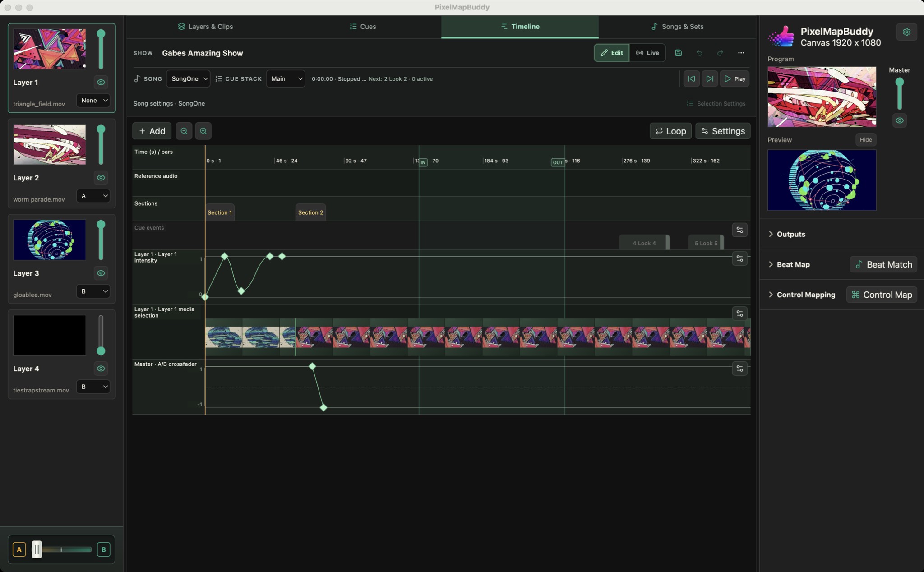Viewport: 924px width, 572px height.
Task: Click the Master level slider
Action: (899, 94)
